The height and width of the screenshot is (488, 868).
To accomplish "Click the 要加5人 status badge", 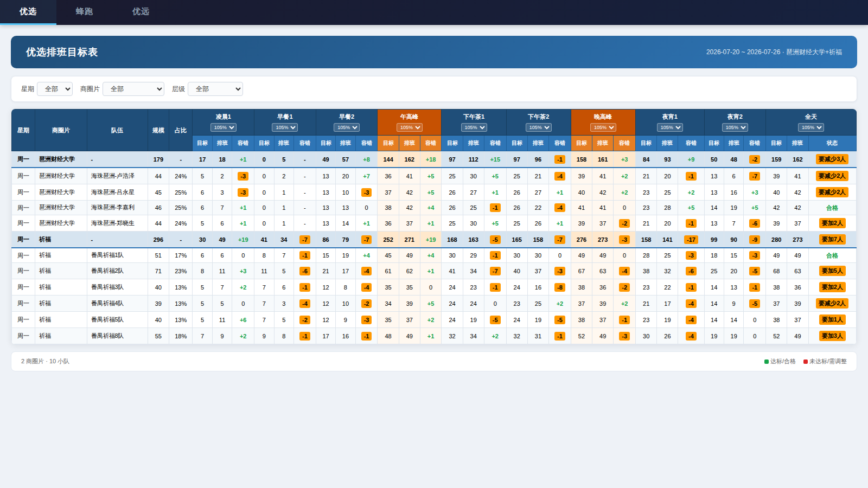I will click(832, 271).
